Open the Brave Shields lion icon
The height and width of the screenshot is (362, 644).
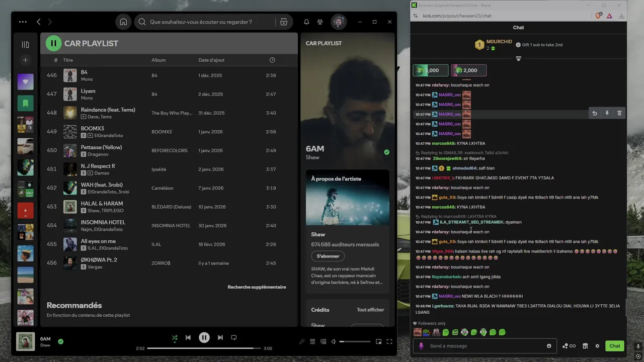599,16
